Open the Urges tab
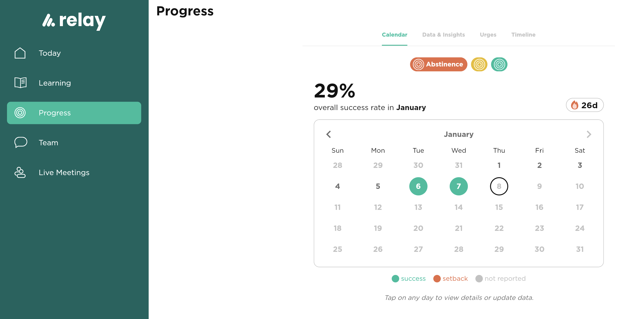This screenshot has width=644, height=319. [487, 35]
